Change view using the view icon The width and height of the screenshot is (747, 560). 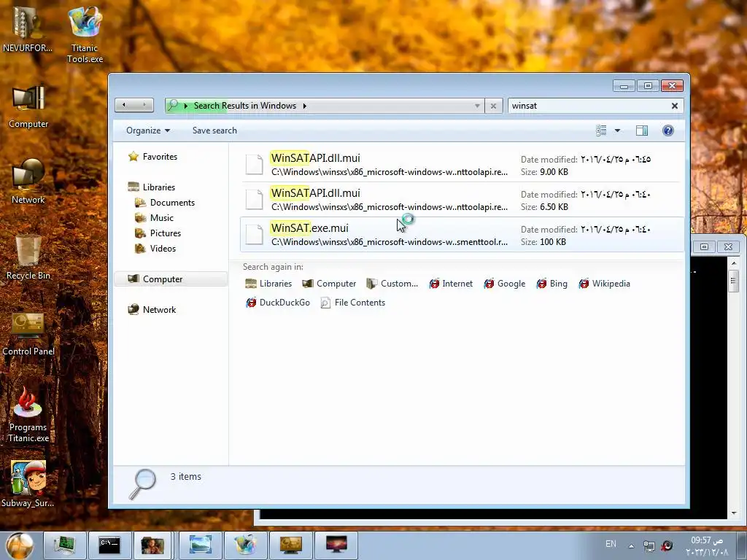coord(601,131)
